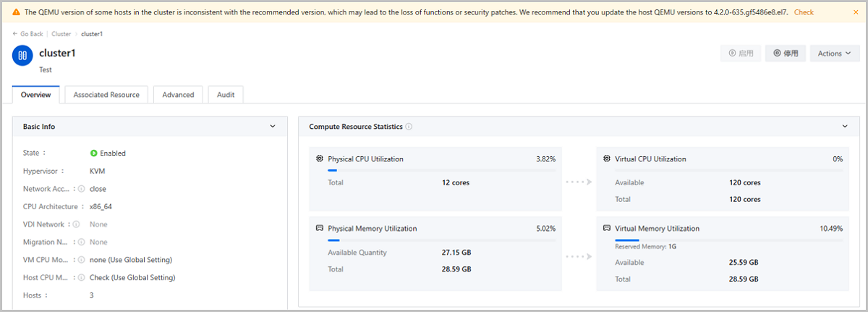Click the Physical CPU Utilization chip icon

[320, 159]
